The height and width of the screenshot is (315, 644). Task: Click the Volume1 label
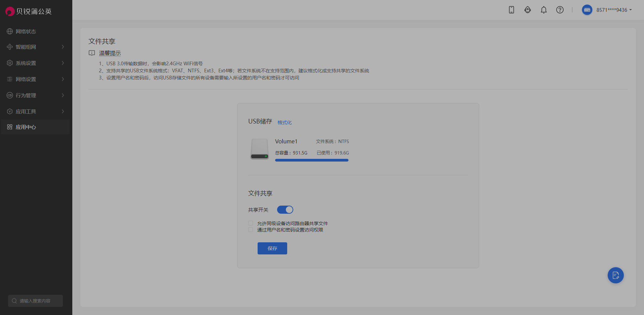coord(286,141)
